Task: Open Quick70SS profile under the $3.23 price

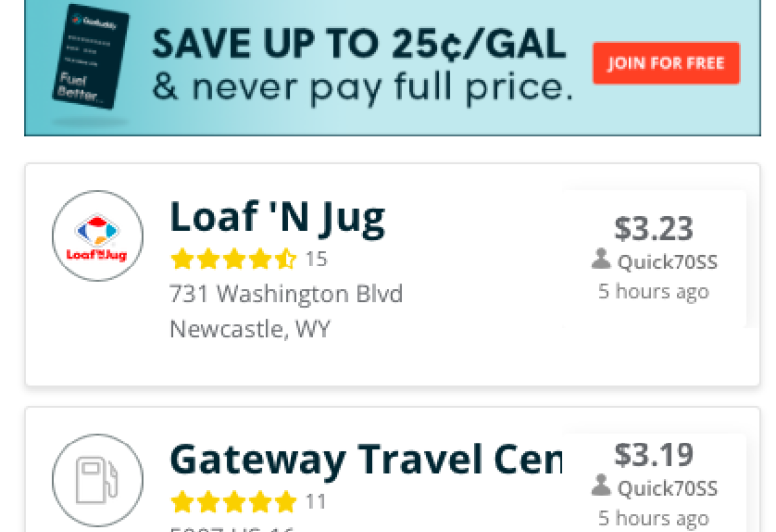Action: pos(668,262)
